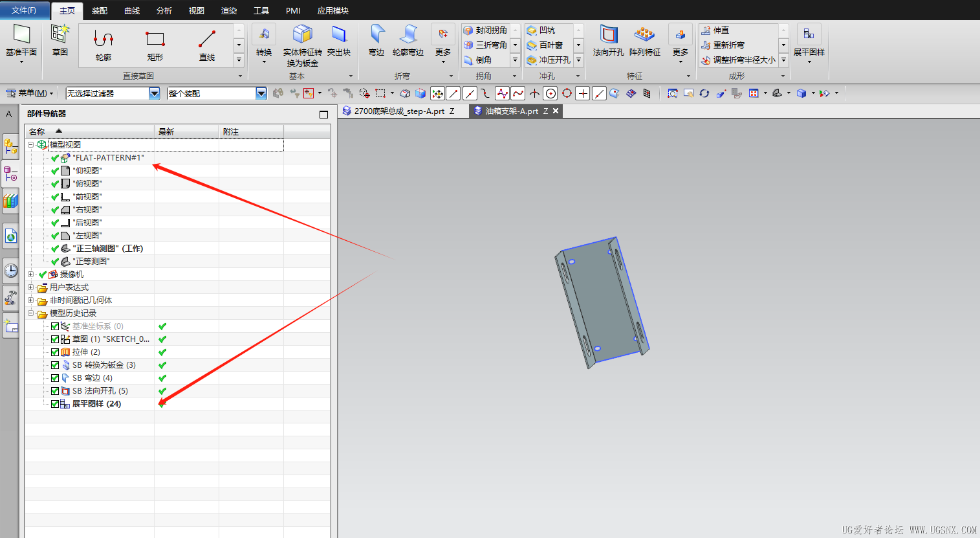The height and width of the screenshot is (538, 980).
Task: Switch to the 装配 ribbon tab
Action: click(100, 11)
